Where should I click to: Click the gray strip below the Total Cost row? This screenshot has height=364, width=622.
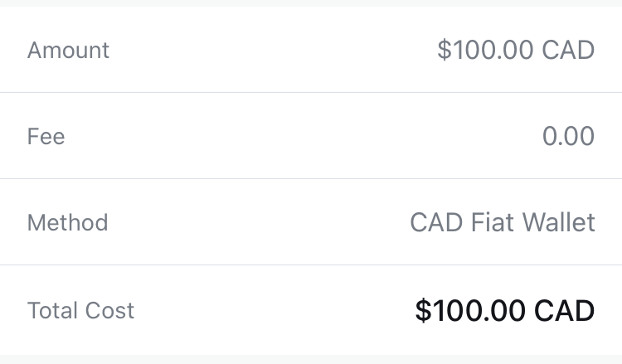[311, 360]
